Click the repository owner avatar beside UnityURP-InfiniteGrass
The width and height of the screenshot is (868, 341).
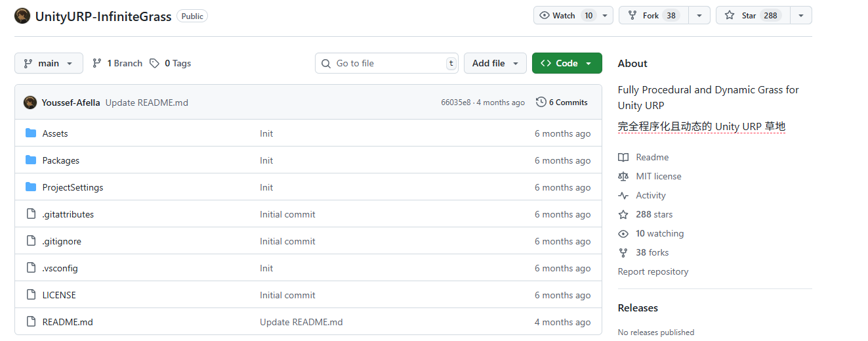(x=22, y=16)
